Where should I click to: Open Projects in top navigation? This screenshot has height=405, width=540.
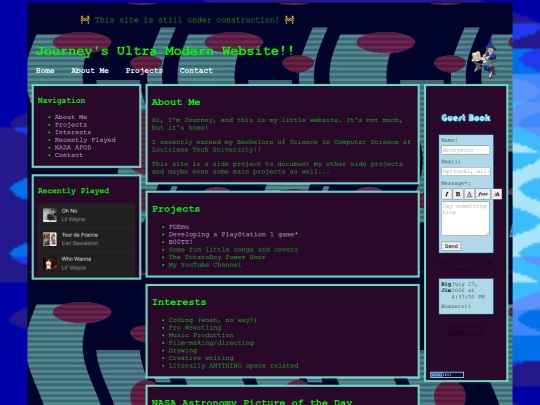[x=144, y=71]
